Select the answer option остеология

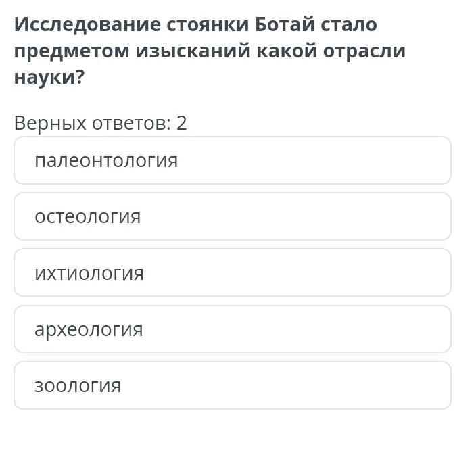tap(233, 216)
